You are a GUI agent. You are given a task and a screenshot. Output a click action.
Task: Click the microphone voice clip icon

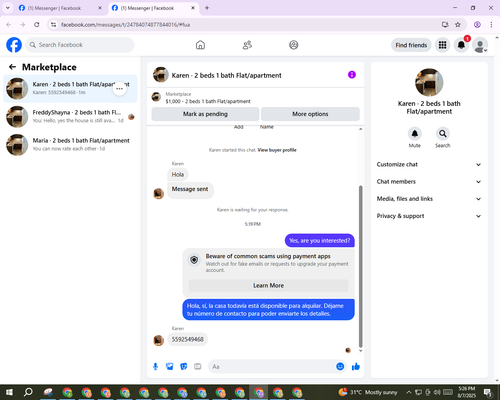tap(155, 367)
